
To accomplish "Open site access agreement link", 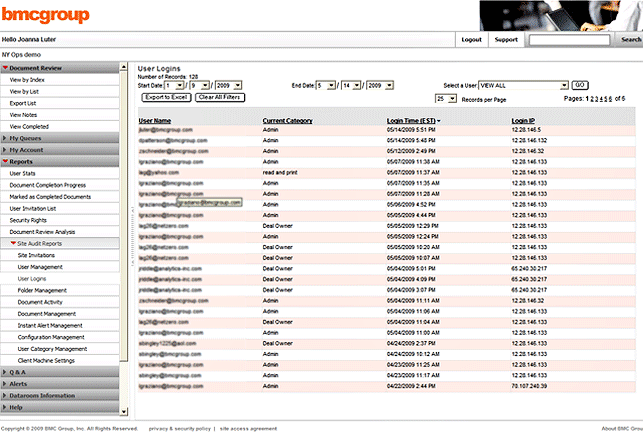I will point(249,428).
